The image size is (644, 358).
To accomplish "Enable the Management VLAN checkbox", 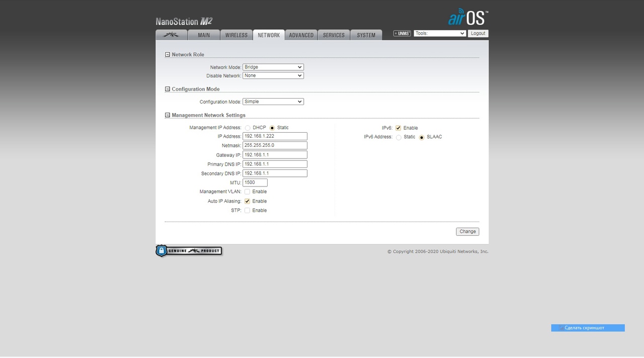I will [247, 192].
